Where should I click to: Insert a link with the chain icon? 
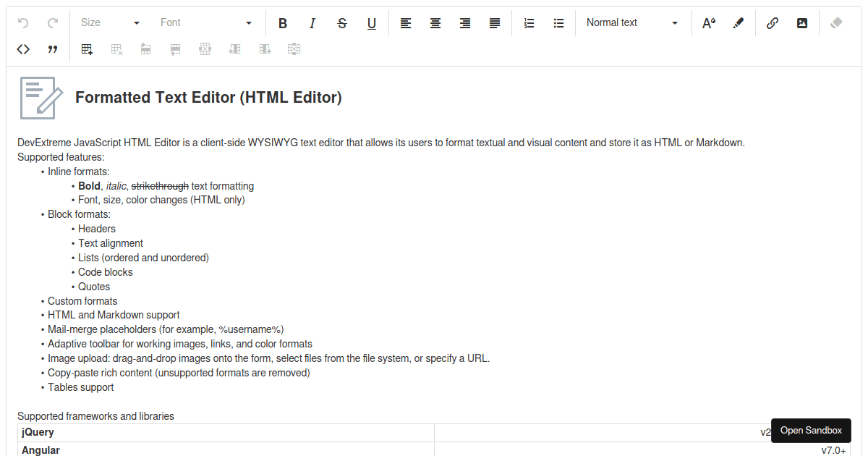773,23
